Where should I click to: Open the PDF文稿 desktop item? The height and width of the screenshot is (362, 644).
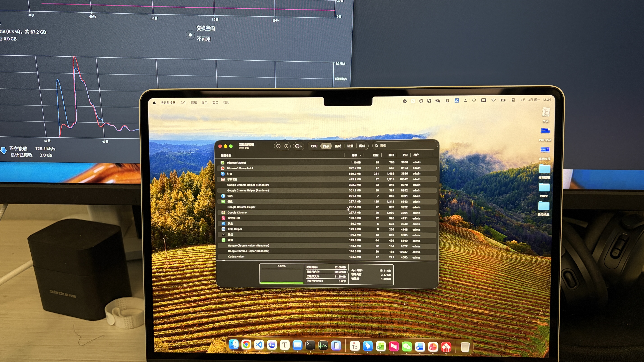(545, 135)
